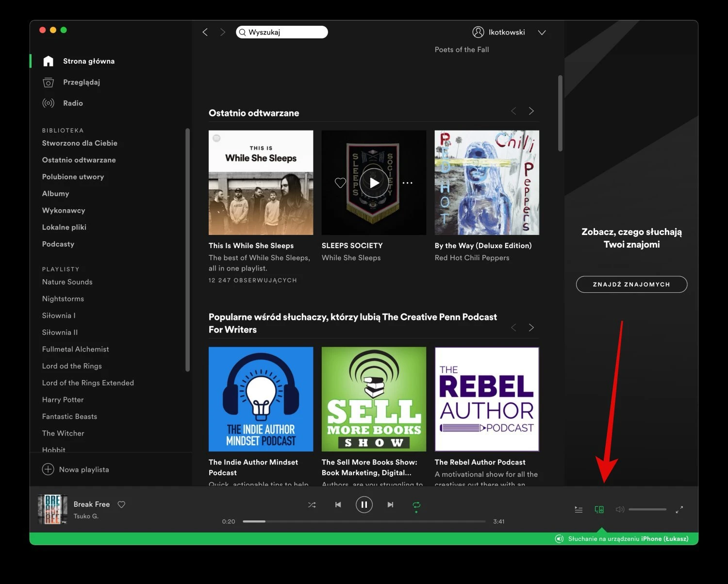Screen dimensions: 728x584
Task: Seek in the track progress bar
Action: [364, 521]
